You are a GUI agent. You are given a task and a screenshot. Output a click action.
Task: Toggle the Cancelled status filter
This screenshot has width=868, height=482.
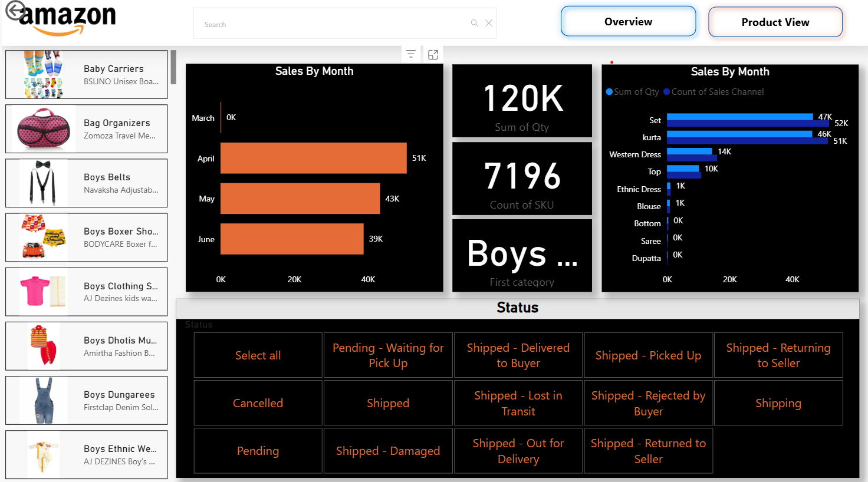tap(258, 403)
